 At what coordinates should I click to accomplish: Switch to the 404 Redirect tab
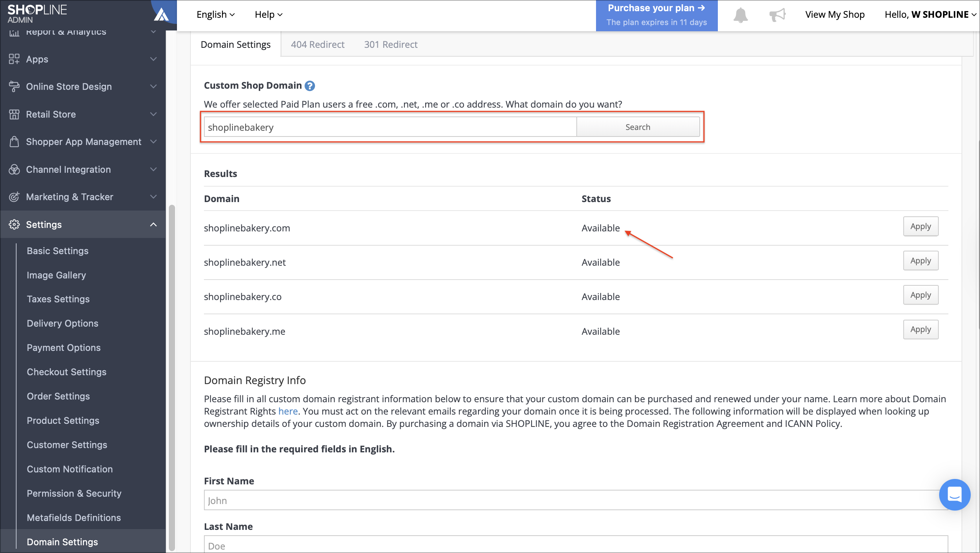318,44
